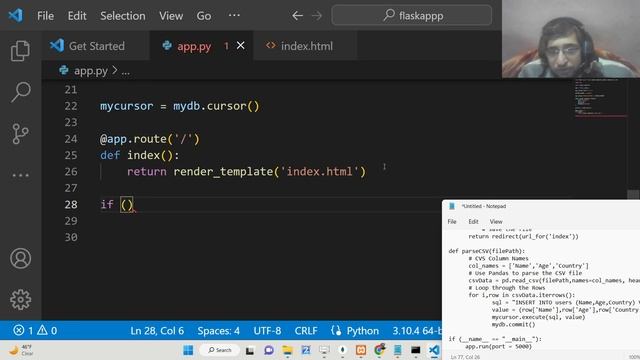
Task: Open the Chat app in taskbar
Action: tap(269, 350)
